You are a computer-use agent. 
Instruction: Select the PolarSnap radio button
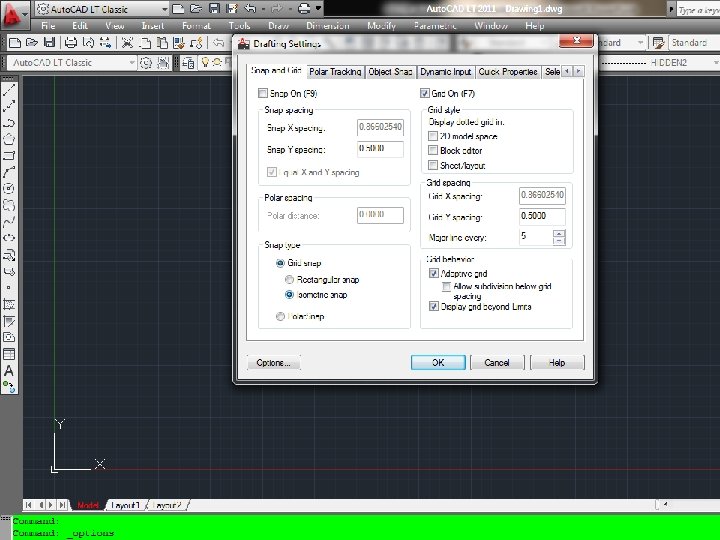280,316
